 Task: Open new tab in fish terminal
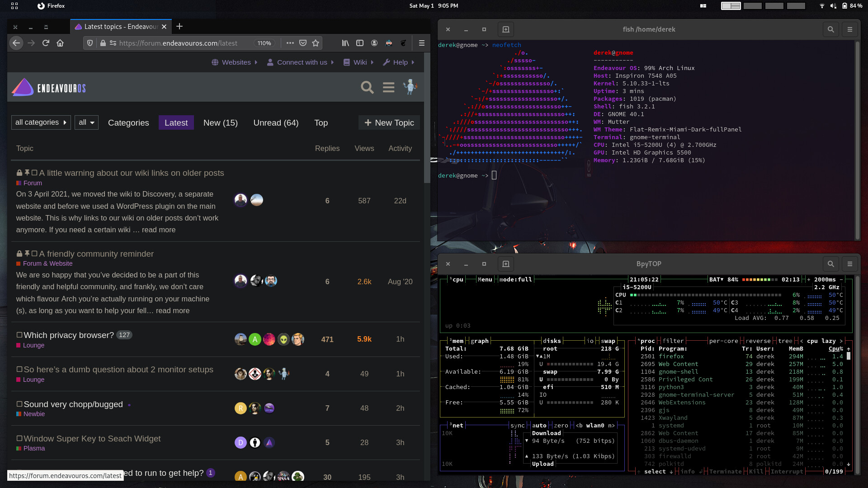pyautogui.click(x=506, y=29)
